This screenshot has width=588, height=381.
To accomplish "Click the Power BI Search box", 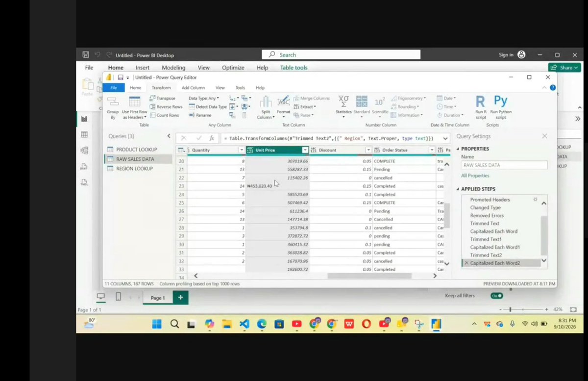I will 341,55.
